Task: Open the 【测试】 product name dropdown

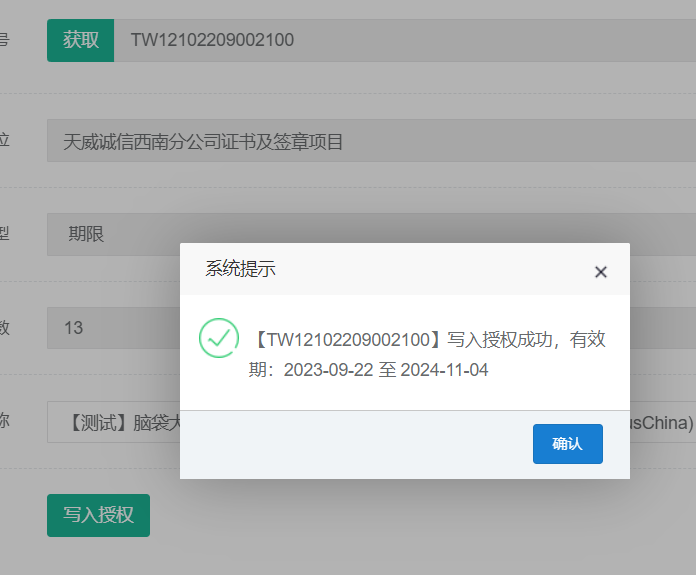Action: pyautogui.click(x=110, y=422)
